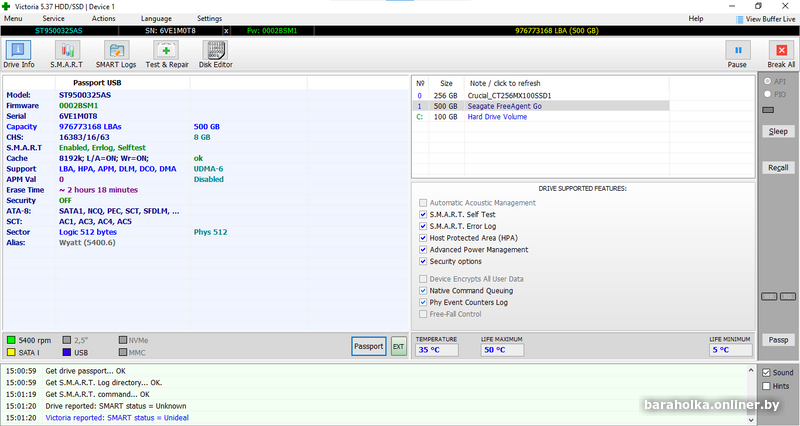Click the ST9500325AS model in top bar
The width and height of the screenshot is (800, 426).
(x=59, y=31)
